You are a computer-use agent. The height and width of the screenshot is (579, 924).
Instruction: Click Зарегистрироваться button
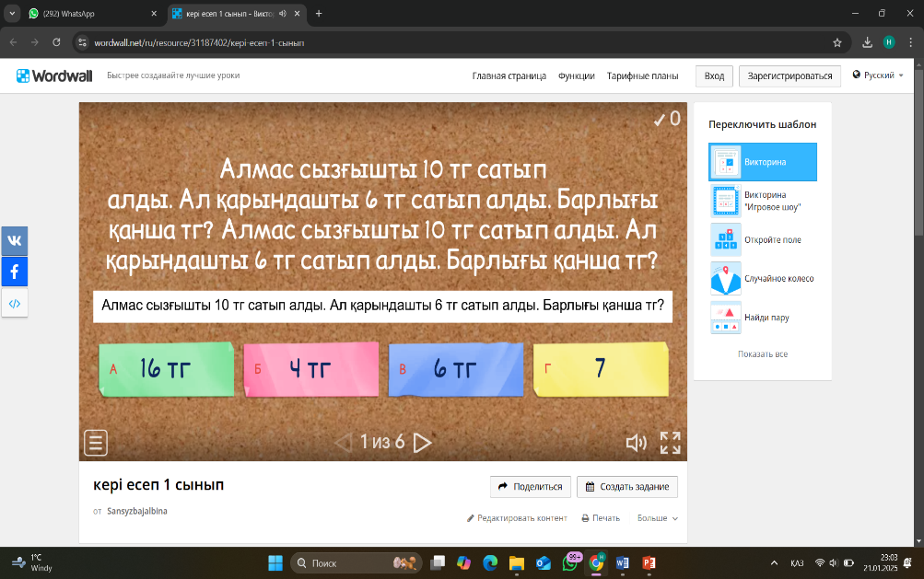789,76
